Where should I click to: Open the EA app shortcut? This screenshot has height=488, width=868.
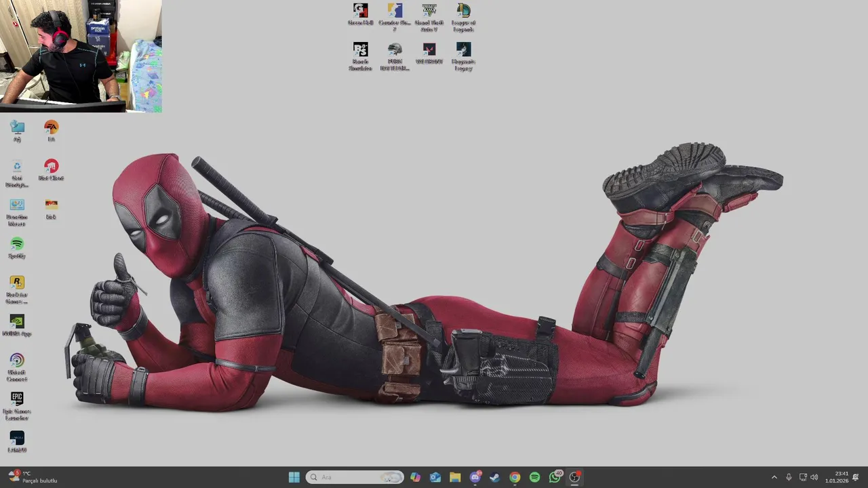[51, 131]
